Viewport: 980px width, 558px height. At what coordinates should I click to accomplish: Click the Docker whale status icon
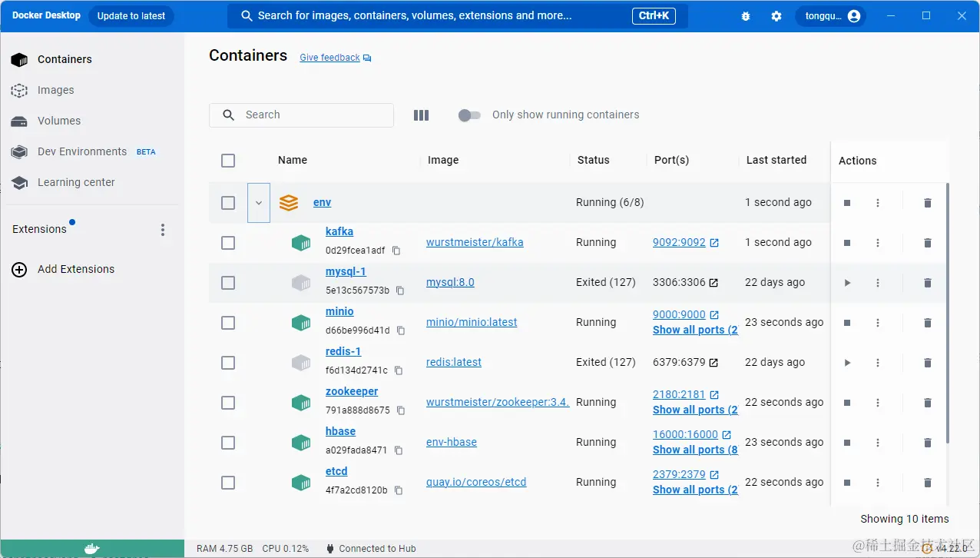91,549
